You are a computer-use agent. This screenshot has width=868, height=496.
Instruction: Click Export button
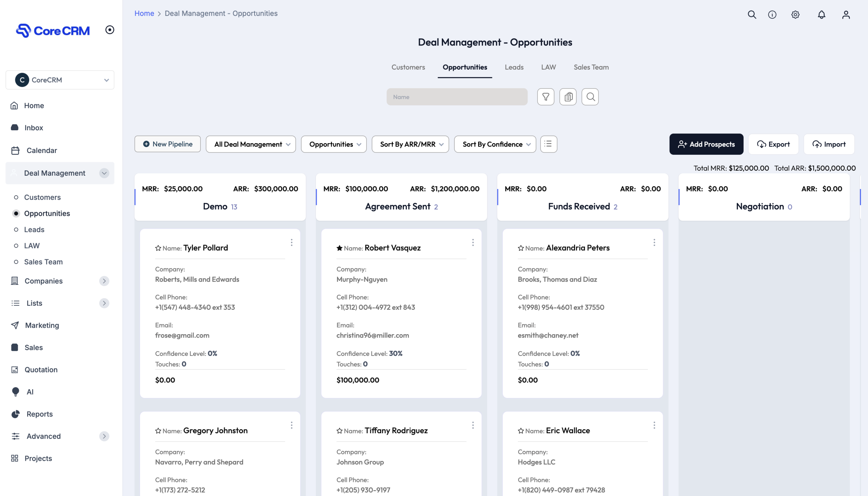point(773,144)
